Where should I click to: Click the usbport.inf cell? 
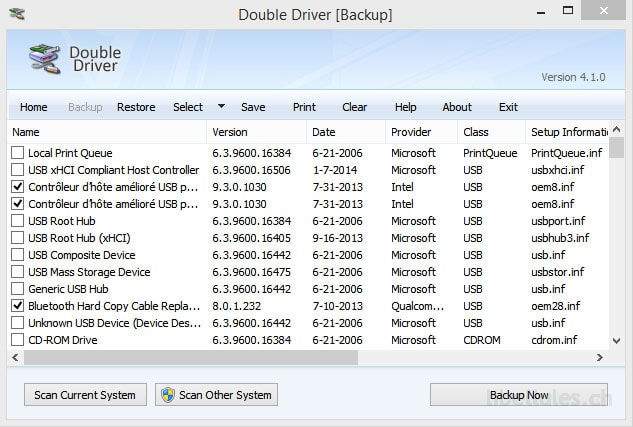click(558, 221)
